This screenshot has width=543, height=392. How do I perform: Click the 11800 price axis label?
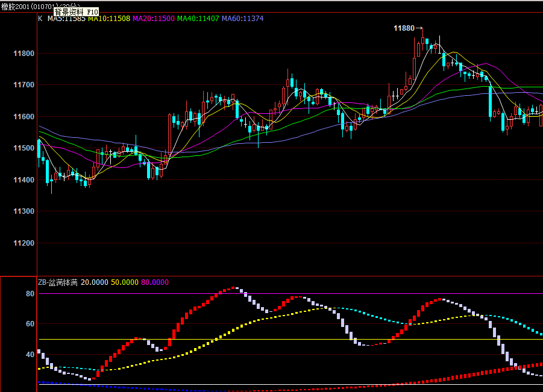coord(24,54)
